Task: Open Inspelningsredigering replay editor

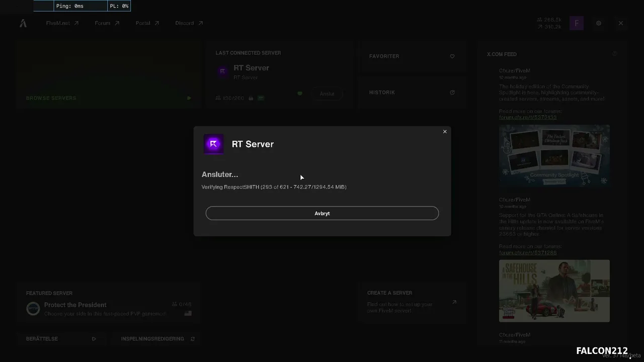Action: (x=156, y=339)
